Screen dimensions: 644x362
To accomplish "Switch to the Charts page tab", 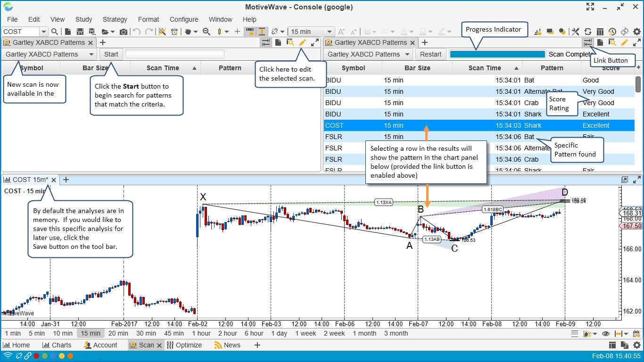I will click(57, 345).
